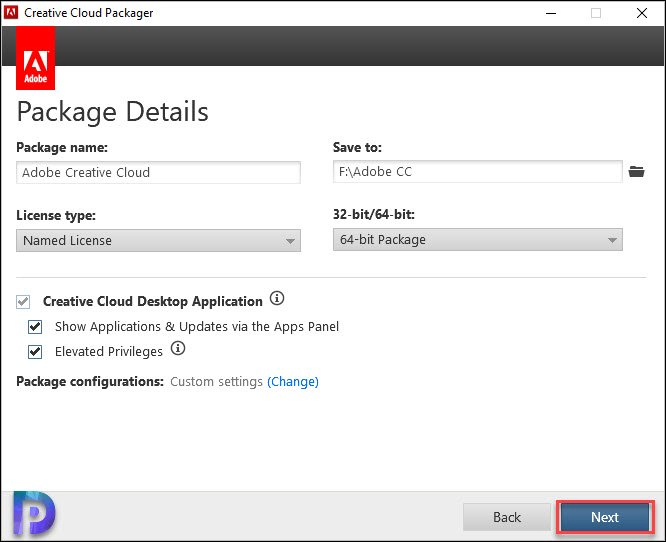The image size is (666, 542).
Task: Toggle the Creative Cloud Desktop Application checkbox
Action: [x=23, y=302]
